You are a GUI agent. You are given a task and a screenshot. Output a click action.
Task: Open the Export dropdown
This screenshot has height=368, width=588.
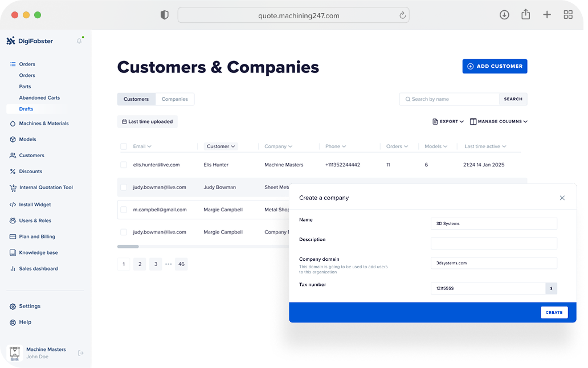point(448,121)
